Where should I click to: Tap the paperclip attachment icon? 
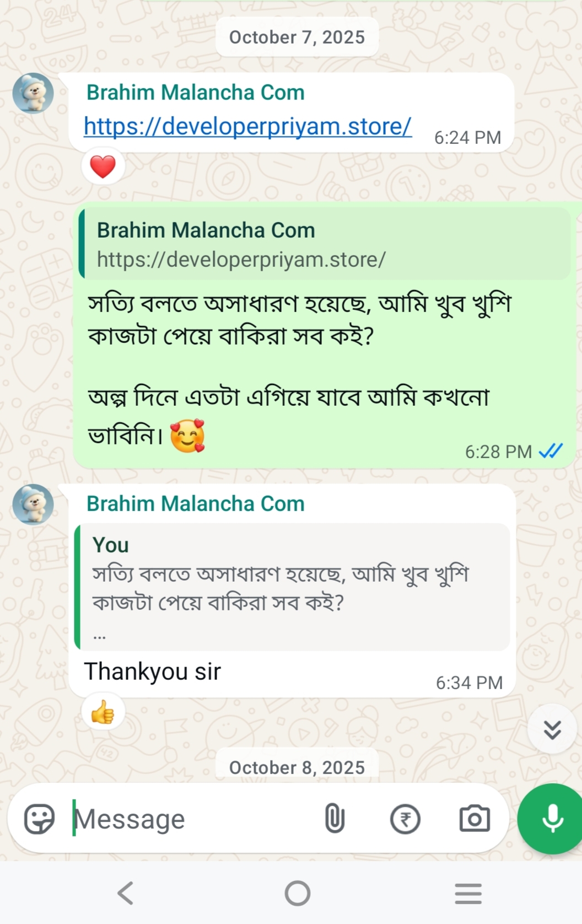pyautogui.click(x=335, y=818)
